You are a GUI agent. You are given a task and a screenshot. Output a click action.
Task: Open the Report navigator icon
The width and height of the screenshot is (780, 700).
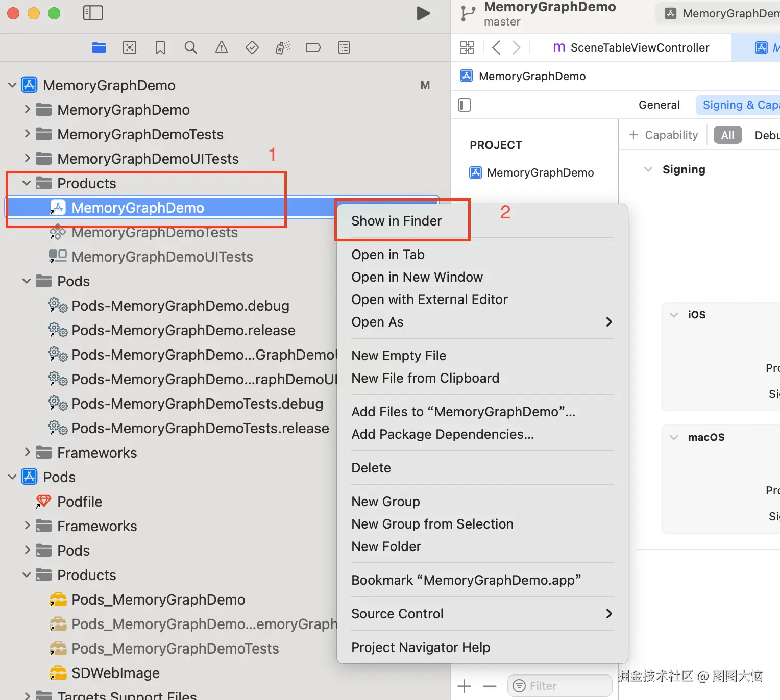pyautogui.click(x=344, y=47)
